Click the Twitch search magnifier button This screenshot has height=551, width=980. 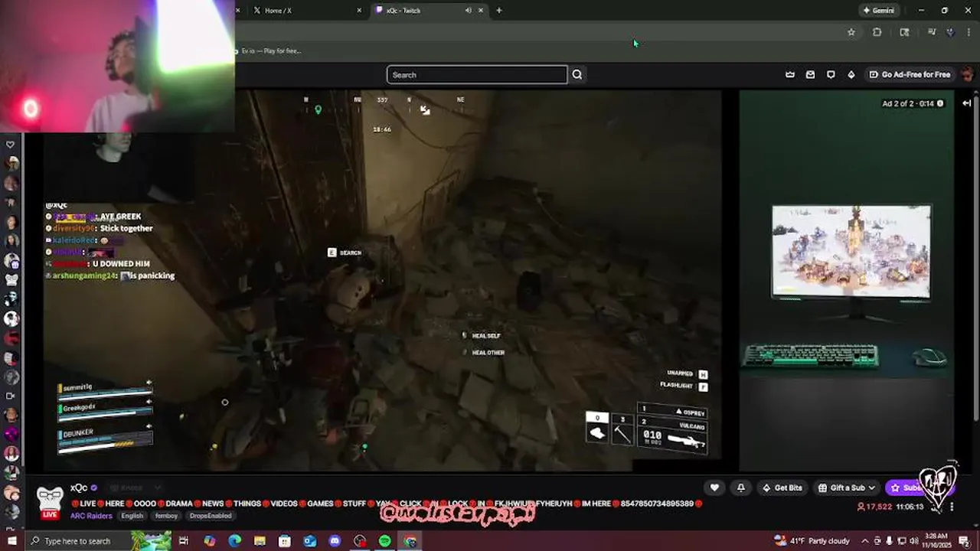577,74
